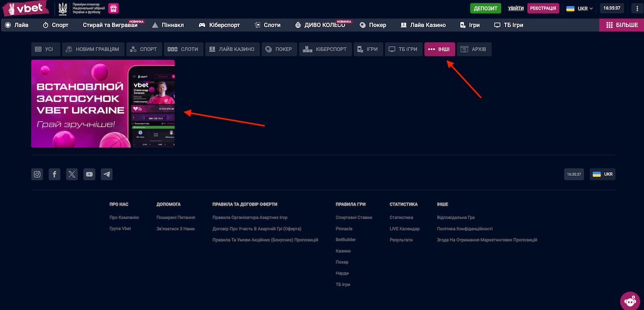Viewport: 644px width, 310px height.
Task: Open the Політика Конфіденційності footer link
Action: point(465,229)
